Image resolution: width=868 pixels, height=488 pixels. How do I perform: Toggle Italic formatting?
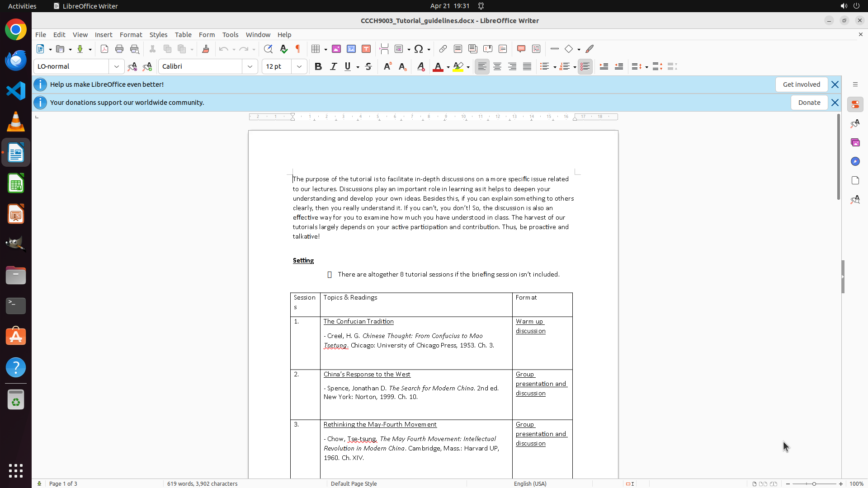(x=333, y=66)
